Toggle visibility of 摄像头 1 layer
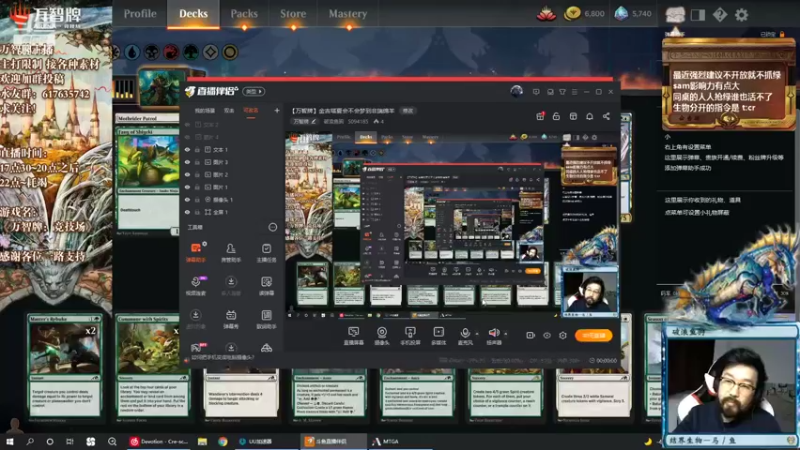The width and height of the screenshot is (800, 450). pos(187,199)
